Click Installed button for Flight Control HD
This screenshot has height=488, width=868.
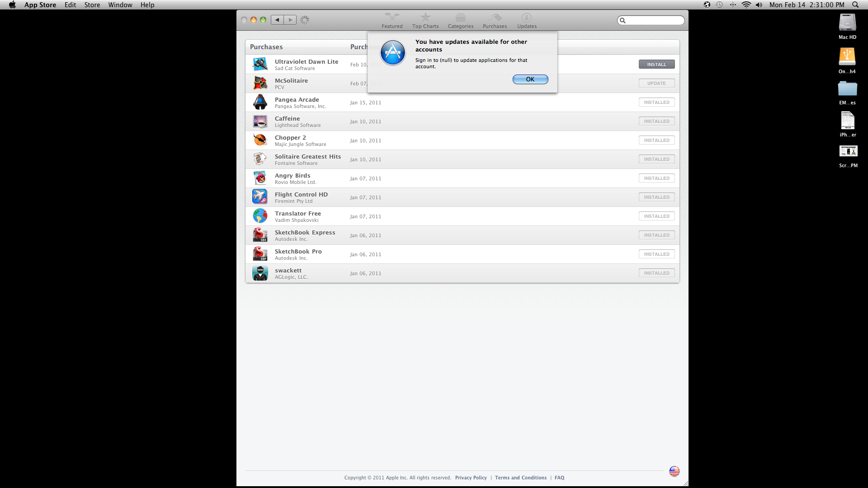pos(656,197)
